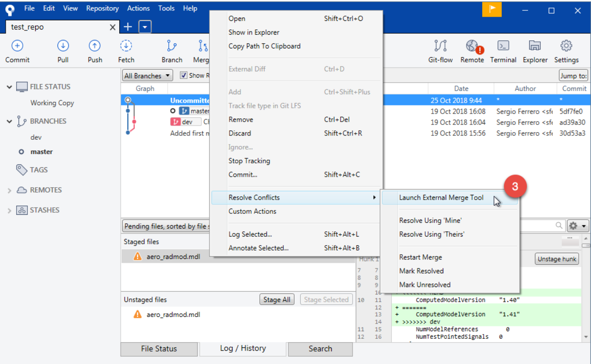Choose Stop Tracking from context menu
The width and height of the screenshot is (591, 364).
(295, 161)
